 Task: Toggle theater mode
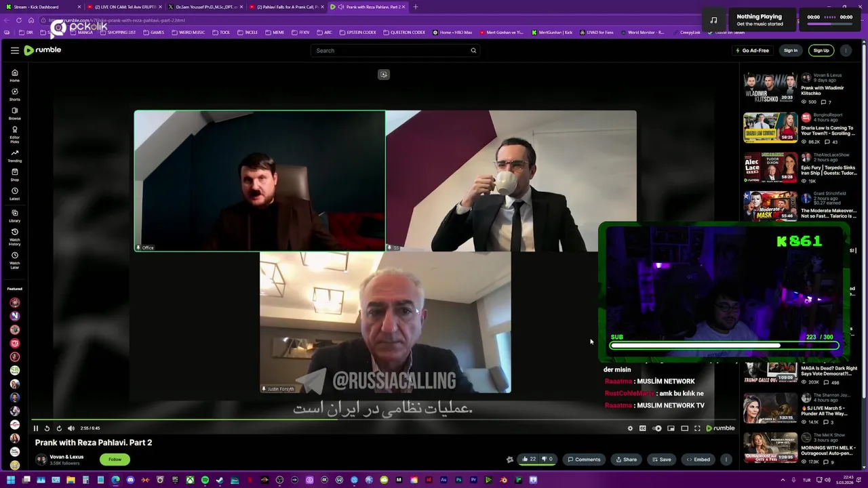coord(684,428)
